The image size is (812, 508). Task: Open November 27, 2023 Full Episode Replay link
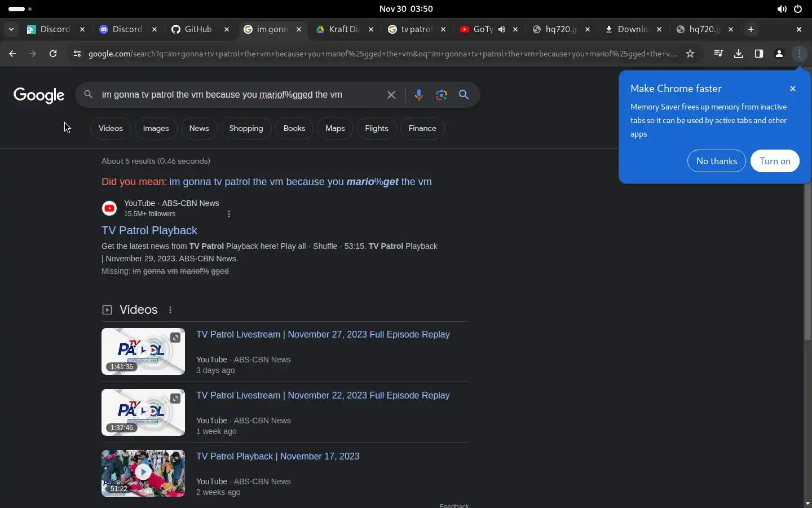(323, 334)
